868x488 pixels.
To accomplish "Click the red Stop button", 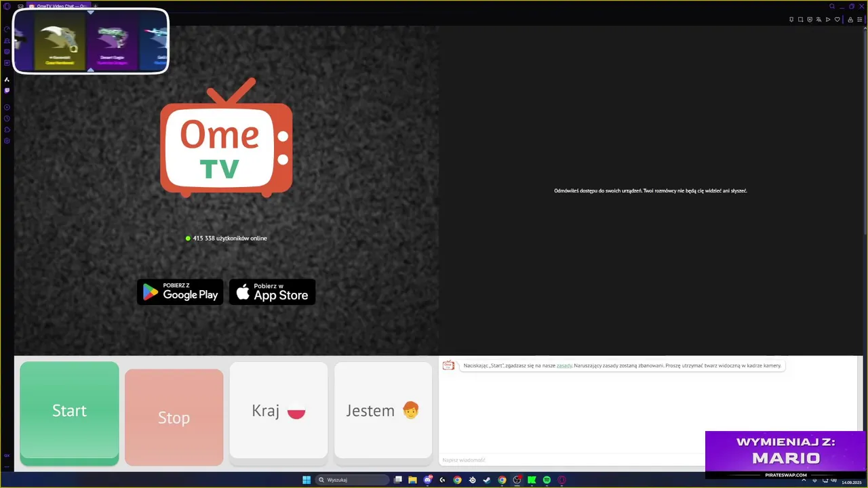I will [174, 418].
